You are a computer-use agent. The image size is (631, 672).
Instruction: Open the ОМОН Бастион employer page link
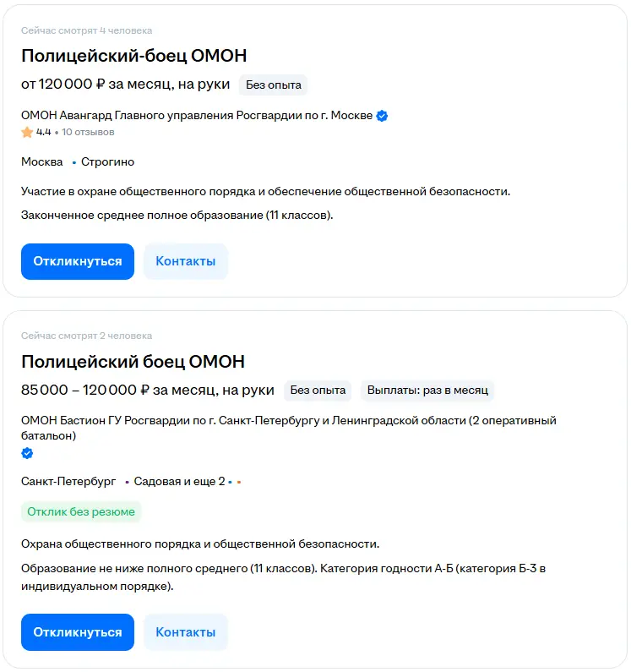pyautogui.click(x=288, y=420)
